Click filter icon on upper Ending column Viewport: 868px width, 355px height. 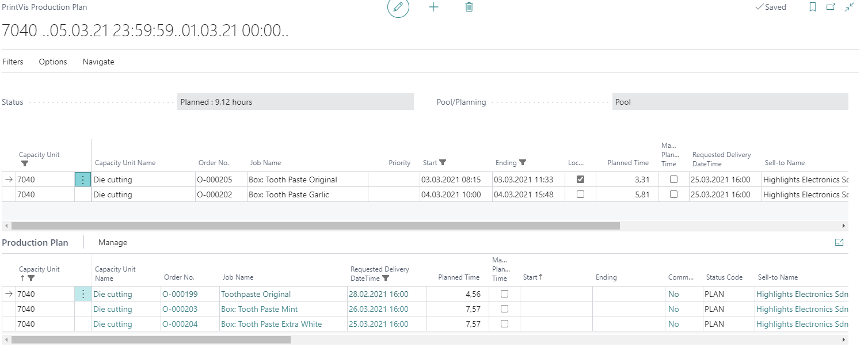click(523, 163)
